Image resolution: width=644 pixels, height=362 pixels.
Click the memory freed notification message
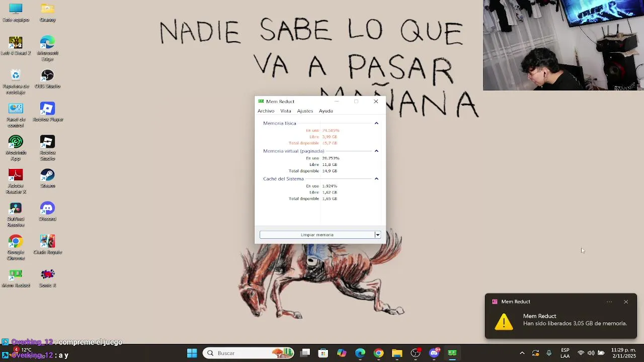[575, 323]
